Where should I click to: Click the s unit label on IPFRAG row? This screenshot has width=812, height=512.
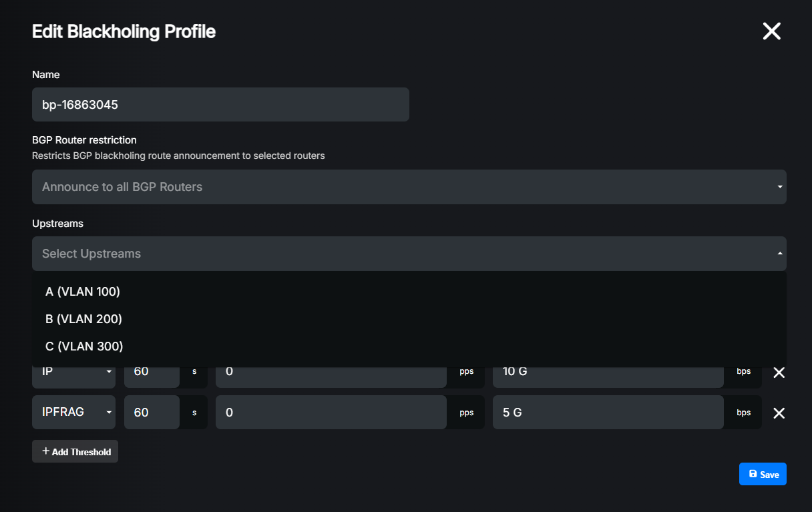click(x=194, y=413)
